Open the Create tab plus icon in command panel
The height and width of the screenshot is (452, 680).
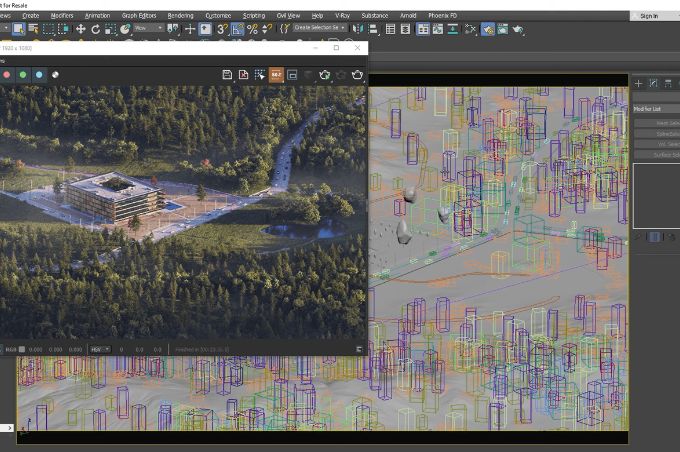point(638,83)
